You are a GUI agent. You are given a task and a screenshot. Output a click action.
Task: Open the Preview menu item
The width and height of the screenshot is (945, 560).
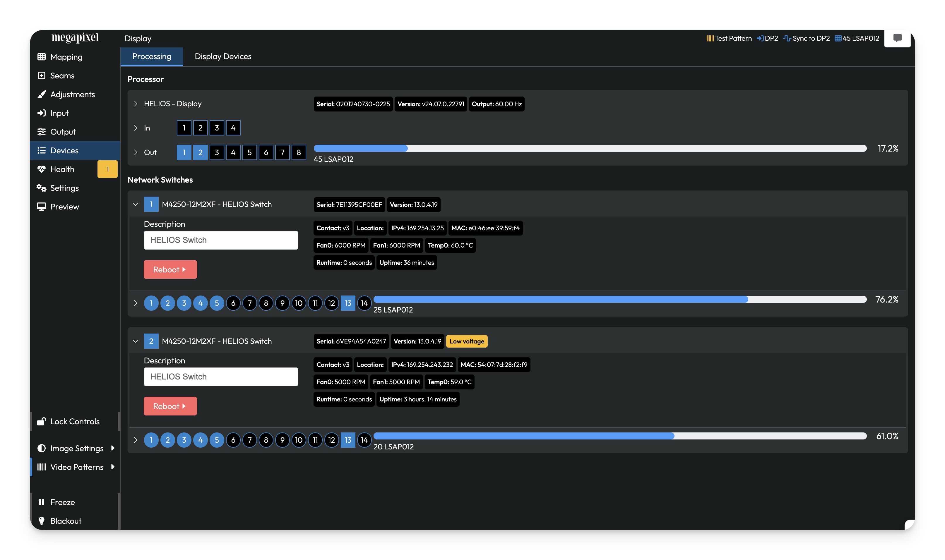tap(75, 207)
